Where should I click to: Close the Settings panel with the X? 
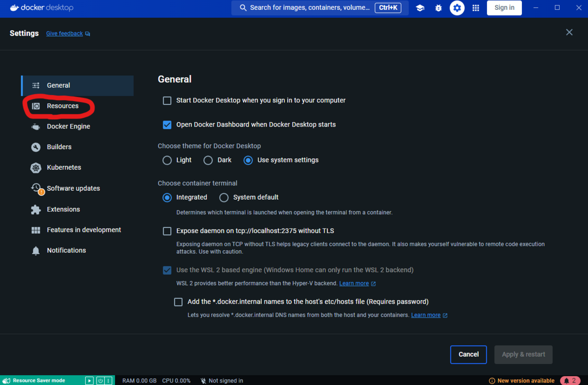(x=569, y=32)
